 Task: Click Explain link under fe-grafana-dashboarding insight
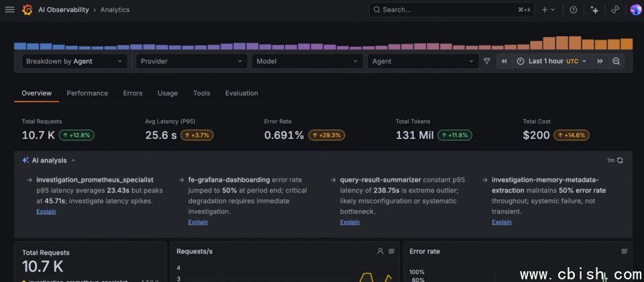coord(198,222)
